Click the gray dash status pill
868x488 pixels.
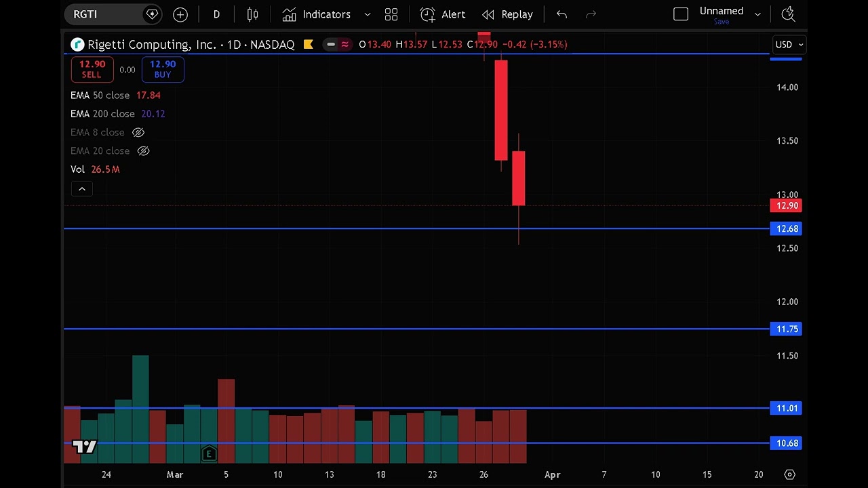point(331,45)
